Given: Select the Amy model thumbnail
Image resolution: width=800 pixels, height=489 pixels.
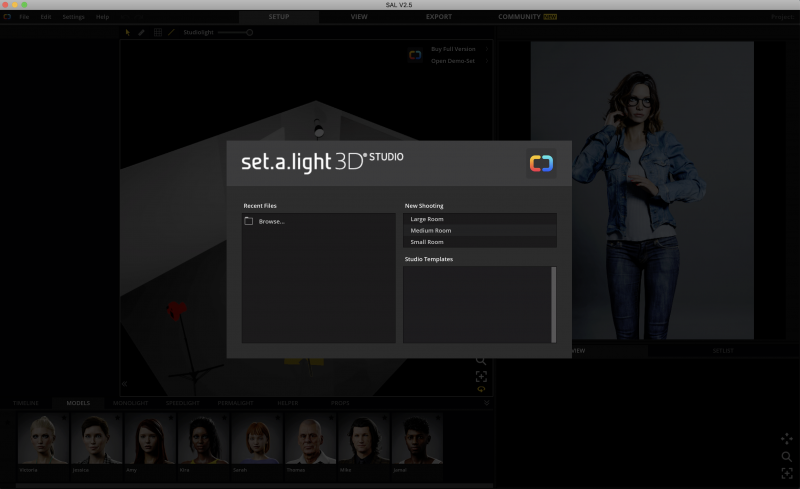Looking at the screenshot, I should pyautogui.click(x=150, y=439).
